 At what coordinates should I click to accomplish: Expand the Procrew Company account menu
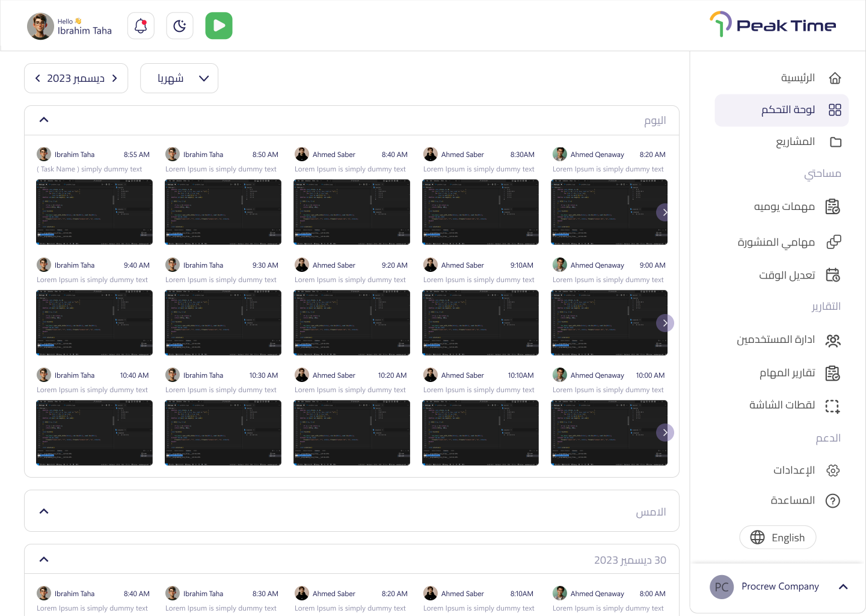pyautogui.click(x=843, y=587)
